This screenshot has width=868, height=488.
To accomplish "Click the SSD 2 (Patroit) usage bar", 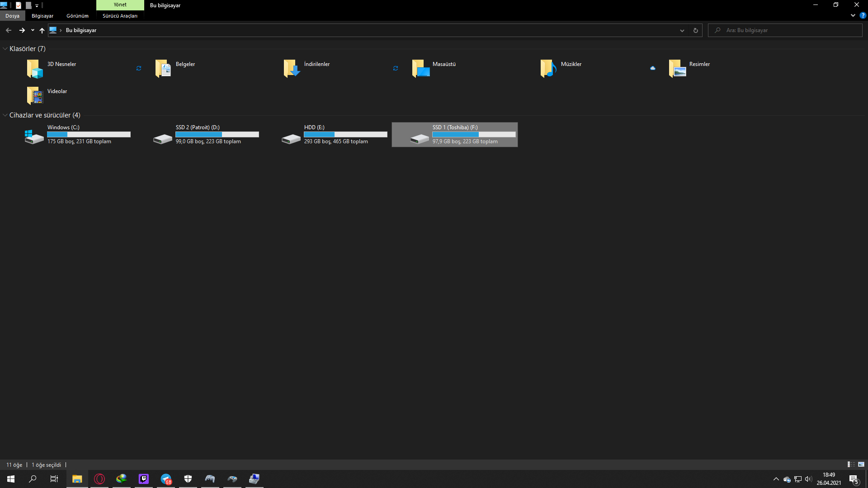I will [x=217, y=135].
